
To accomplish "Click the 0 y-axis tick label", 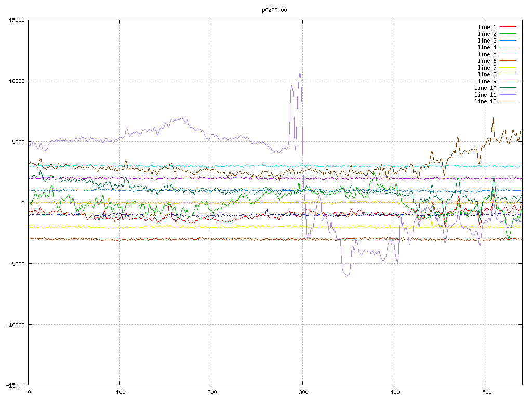I will [23, 203].
